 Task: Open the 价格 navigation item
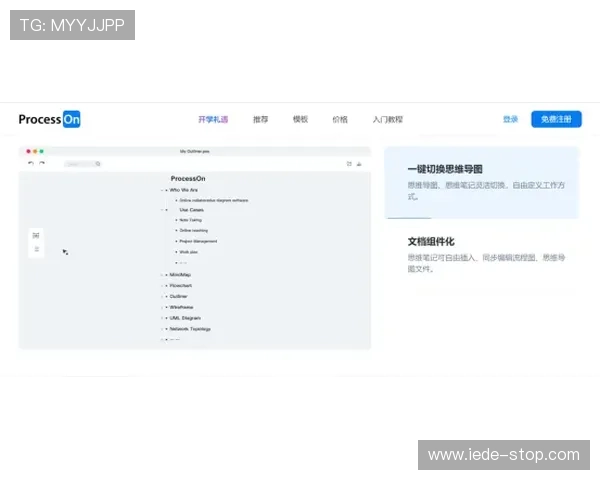click(x=340, y=119)
